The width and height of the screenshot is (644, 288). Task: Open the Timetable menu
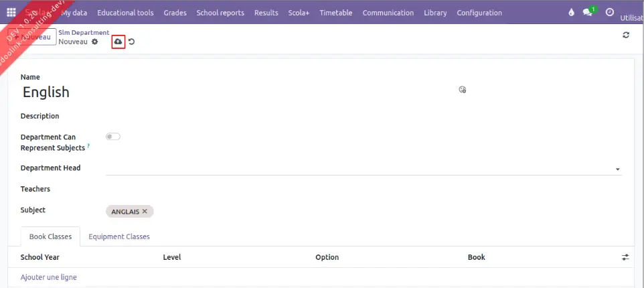(335, 13)
